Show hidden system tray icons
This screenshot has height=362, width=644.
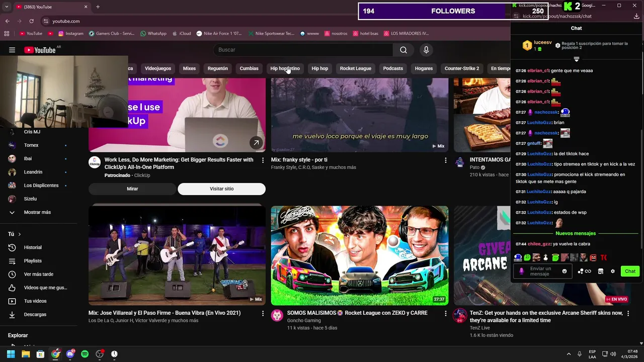pos(569,354)
